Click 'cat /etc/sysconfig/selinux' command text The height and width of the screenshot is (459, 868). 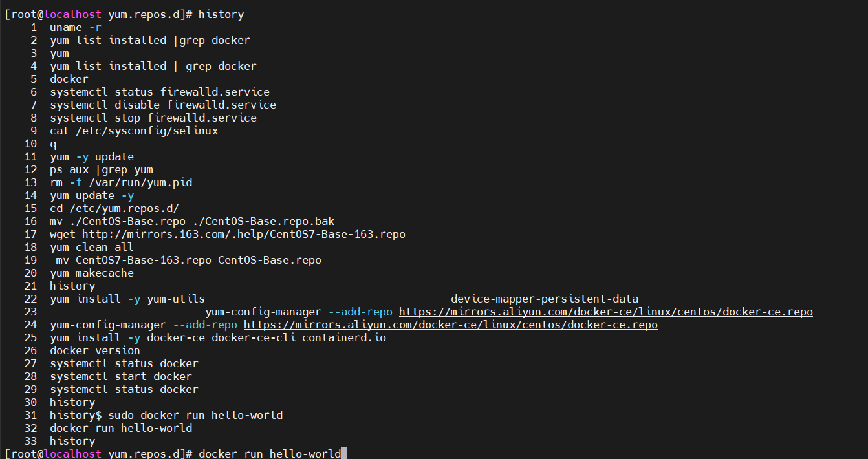point(134,131)
